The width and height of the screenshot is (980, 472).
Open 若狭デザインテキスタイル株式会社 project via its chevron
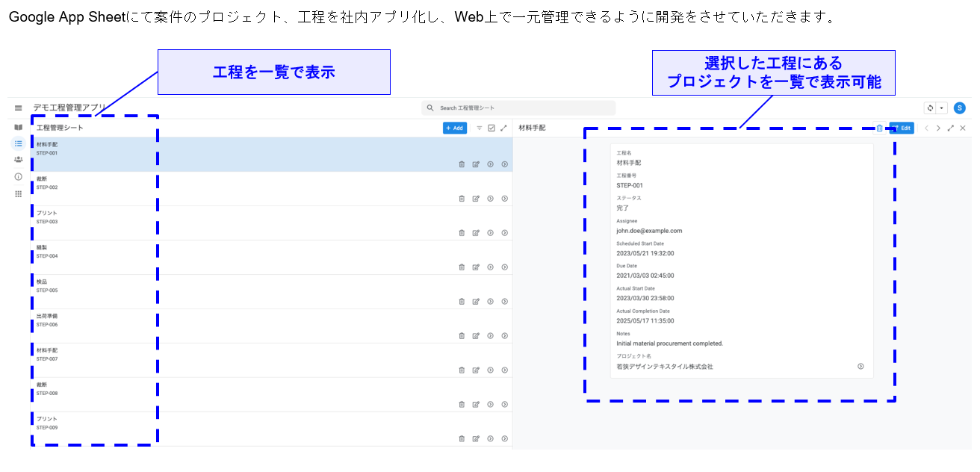[860, 366]
